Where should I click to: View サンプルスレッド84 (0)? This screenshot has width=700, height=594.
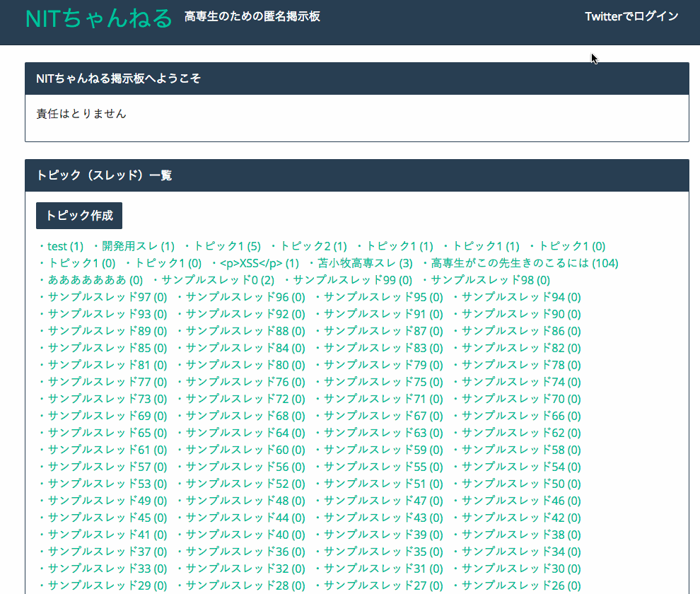pos(245,348)
